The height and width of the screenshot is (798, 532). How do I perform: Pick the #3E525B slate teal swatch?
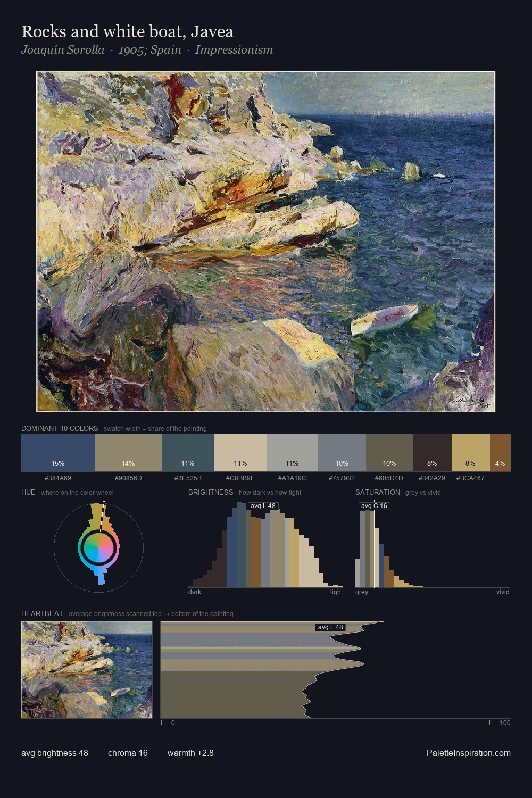click(188, 453)
